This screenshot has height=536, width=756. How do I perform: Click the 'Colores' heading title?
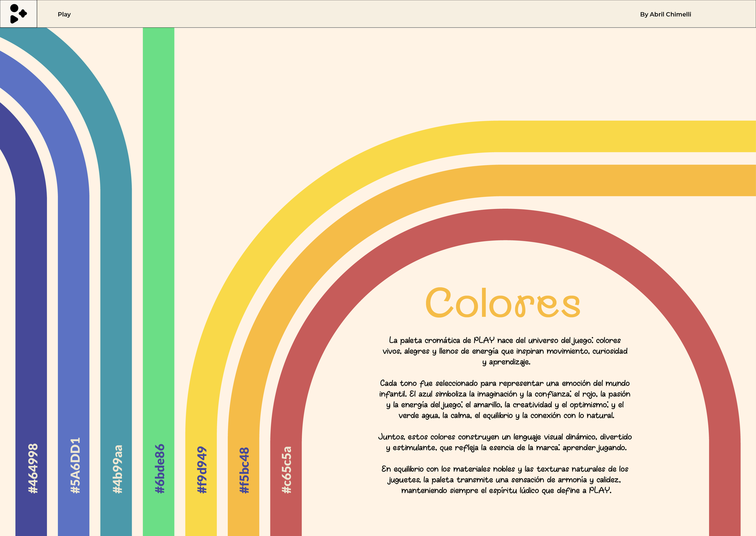pyautogui.click(x=503, y=302)
